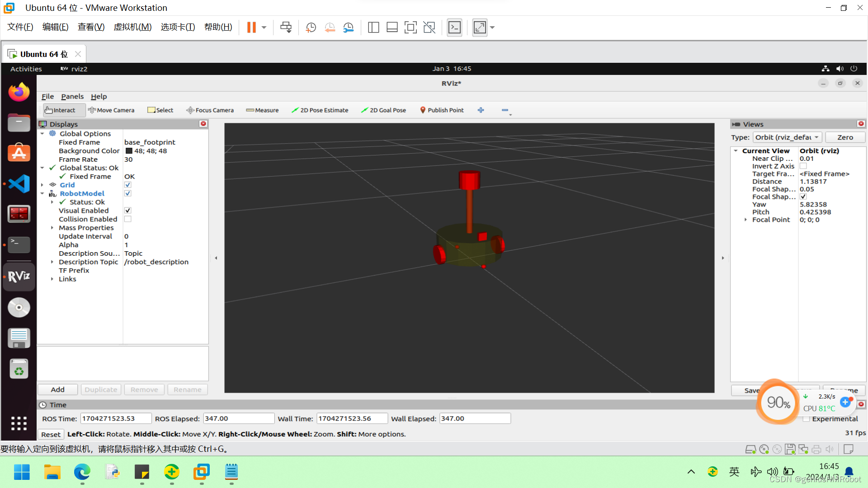
Task: Toggle the Invert Z Axis checkbox
Action: [803, 166]
